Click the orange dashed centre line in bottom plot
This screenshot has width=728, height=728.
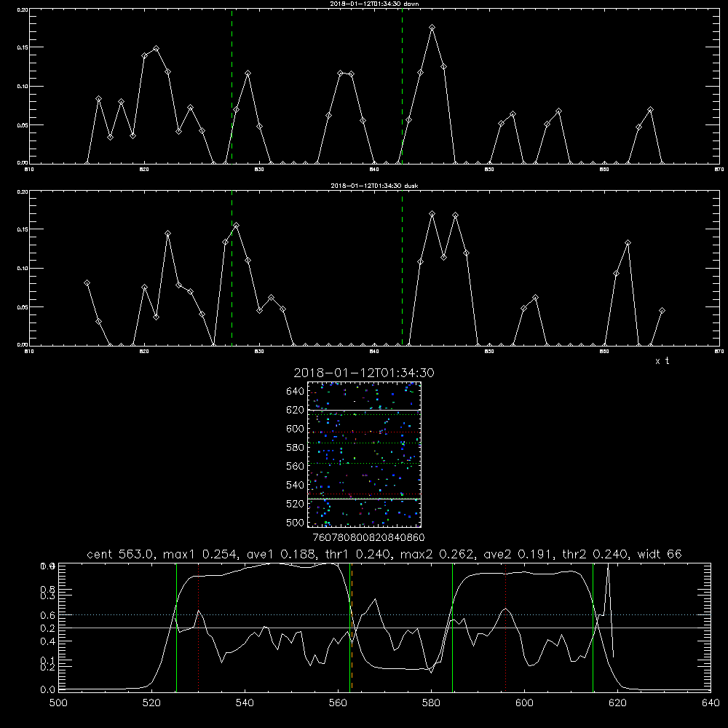(352, 627)
